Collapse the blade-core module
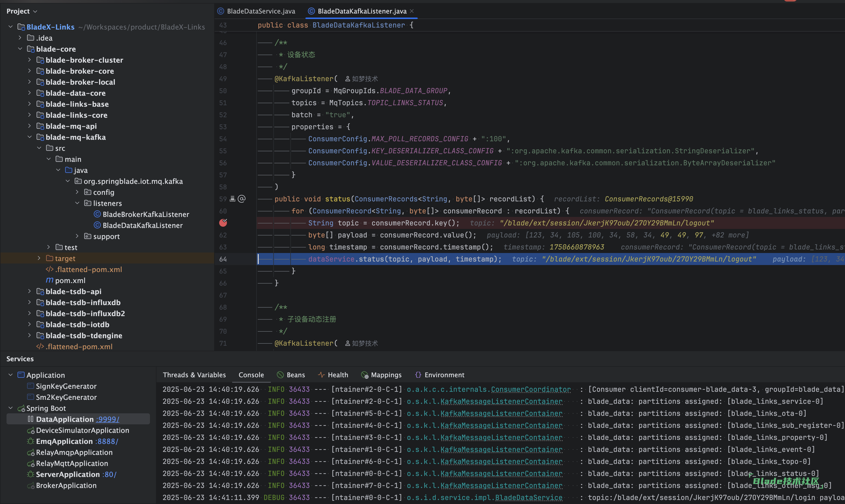Screen dimensions: 845x504 click(20, 49)
